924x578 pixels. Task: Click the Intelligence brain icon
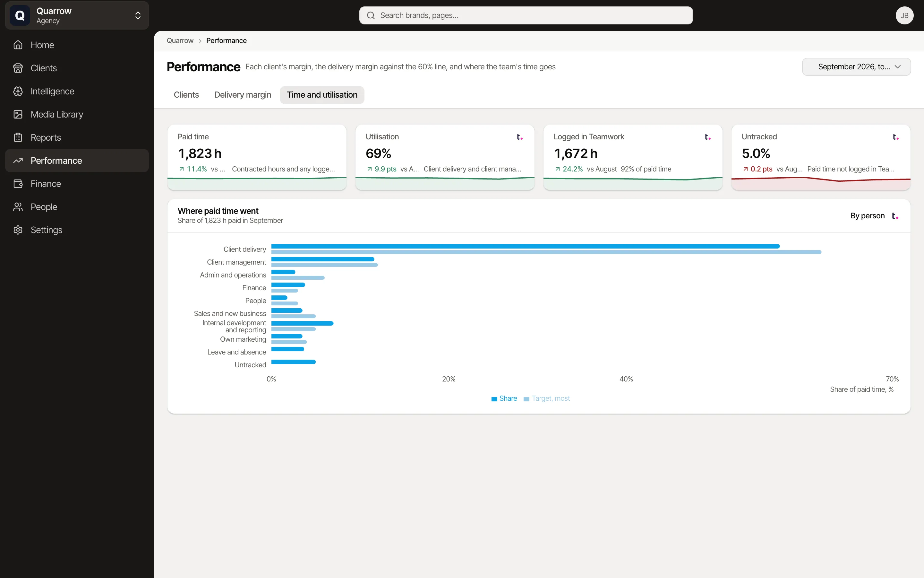click(x=18, y=92)
